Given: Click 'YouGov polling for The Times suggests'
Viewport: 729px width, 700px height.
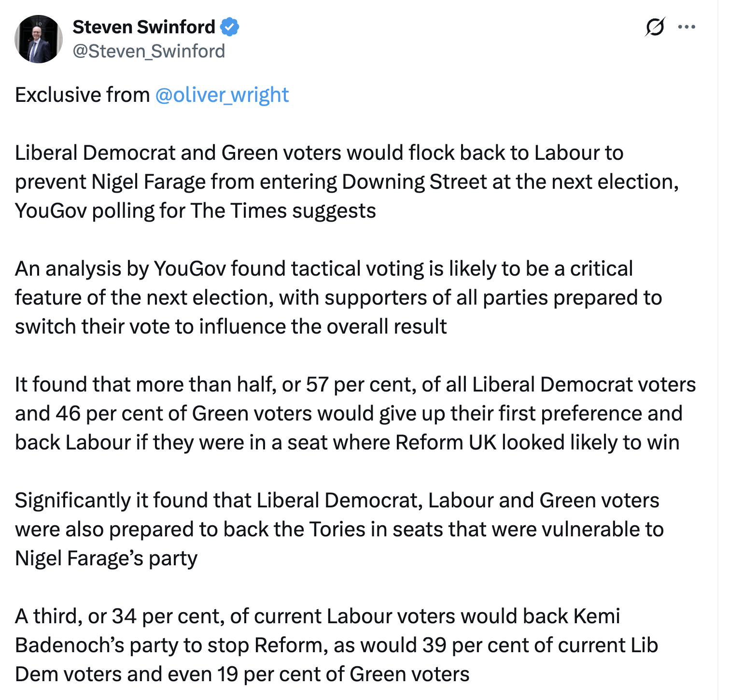Looking at the screenshot, I should pos(196,211).
